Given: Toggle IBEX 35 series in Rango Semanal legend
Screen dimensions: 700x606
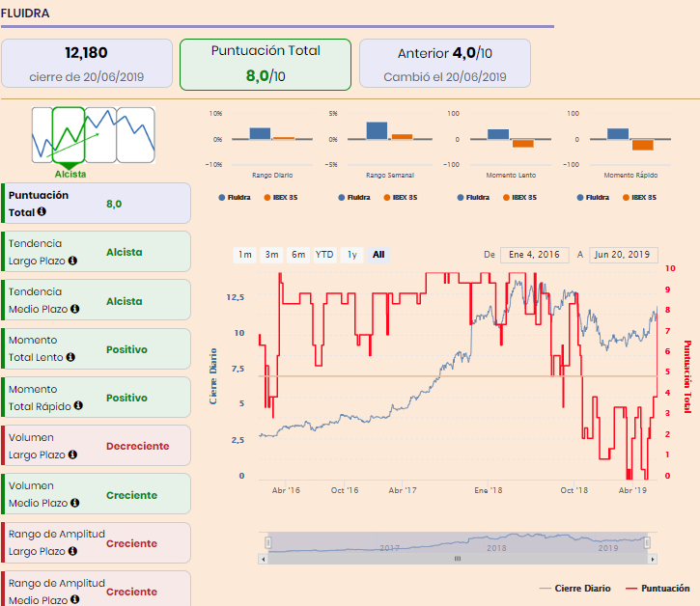Looking at the screenshot, I should click(x=400, y=197).
